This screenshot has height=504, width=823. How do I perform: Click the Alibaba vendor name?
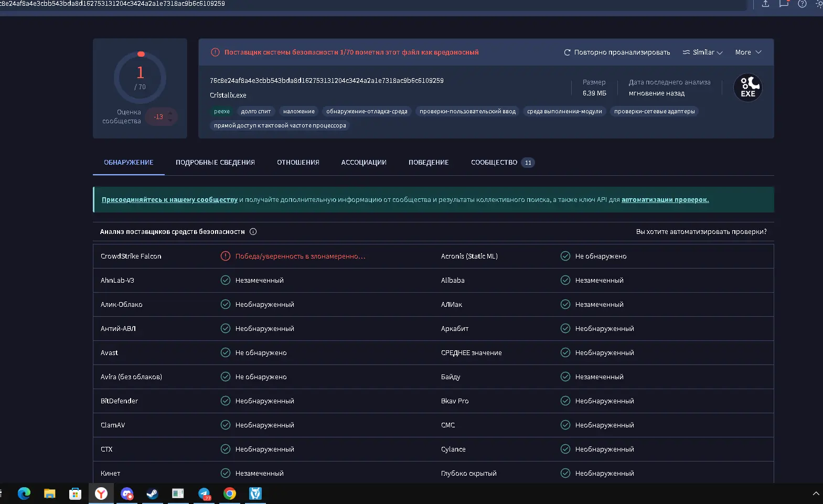[x=453, y=281]
